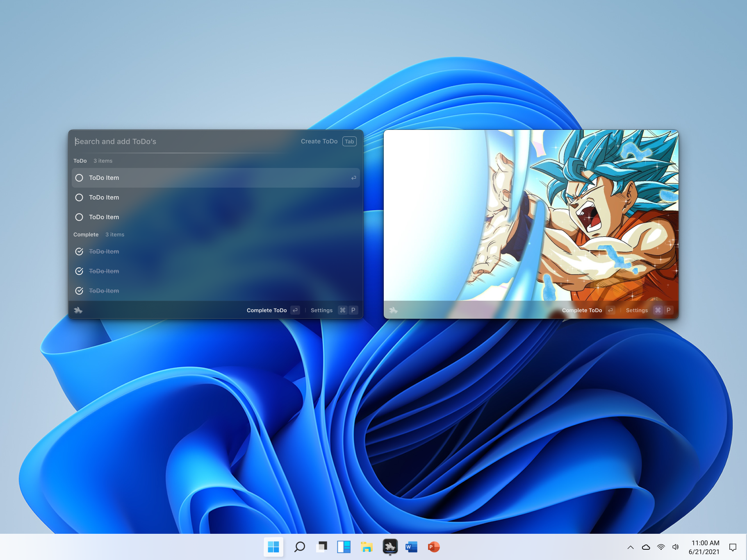The width and height of the screenshot is (747, 560).
Task: Open Settings in the Goku image window
Action: (637, 310)
